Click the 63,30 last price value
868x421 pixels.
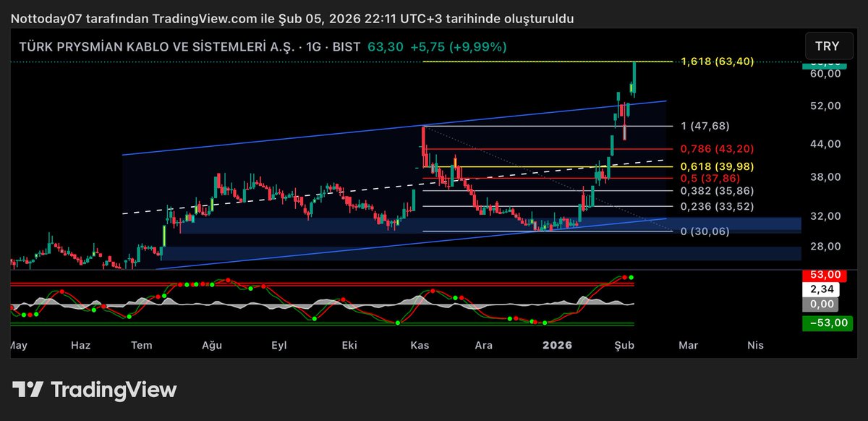tap(384, 46)
